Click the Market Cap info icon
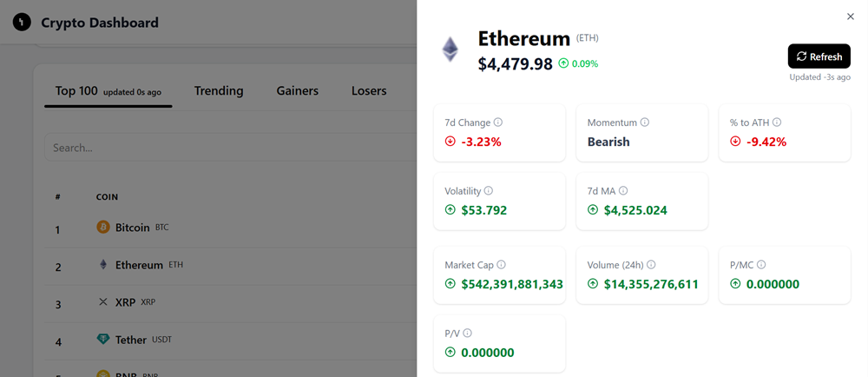The width and height of the screenshot is (868, 377). [501, 265]
